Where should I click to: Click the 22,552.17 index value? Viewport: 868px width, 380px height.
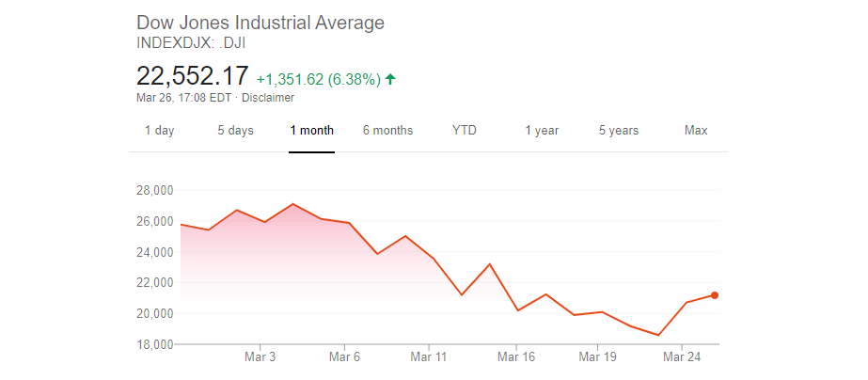193,77
